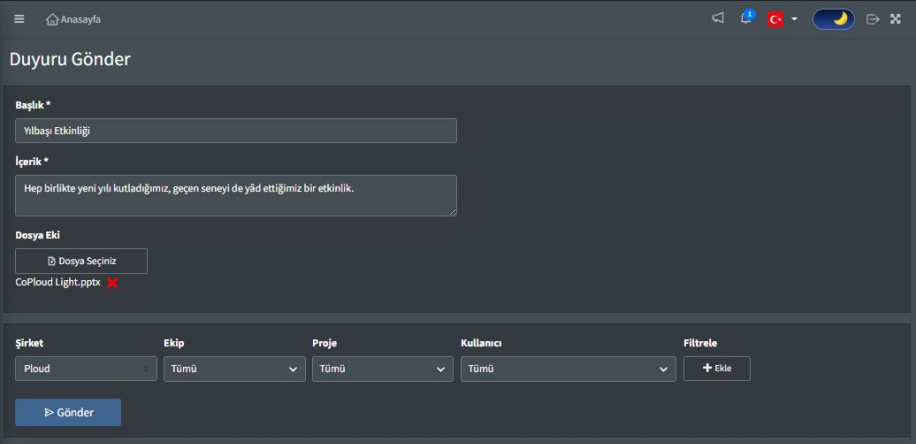Click the Dosya Seçiniz button
Screen dimensions: 916x444
point(81,261)
